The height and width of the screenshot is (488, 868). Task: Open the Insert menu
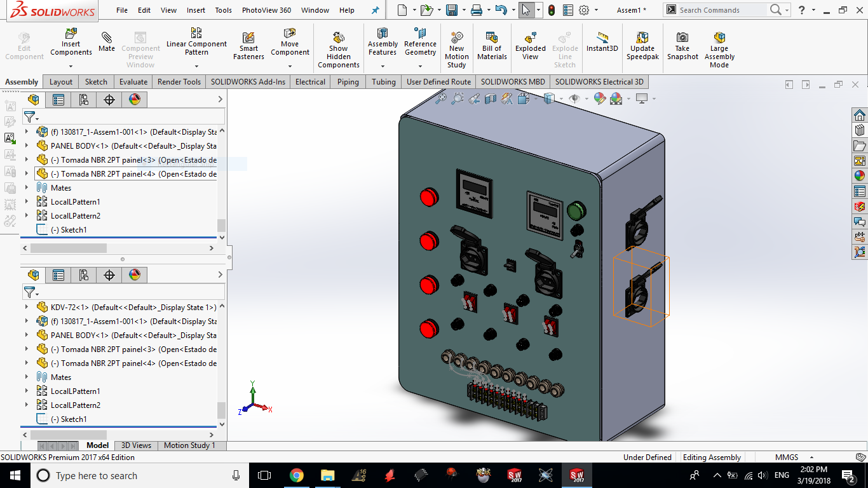coord(196,10)
